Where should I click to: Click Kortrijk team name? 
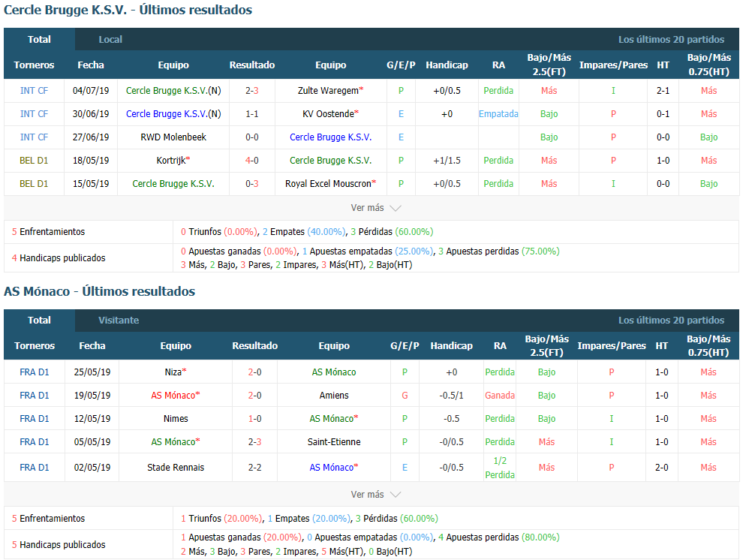171,160
